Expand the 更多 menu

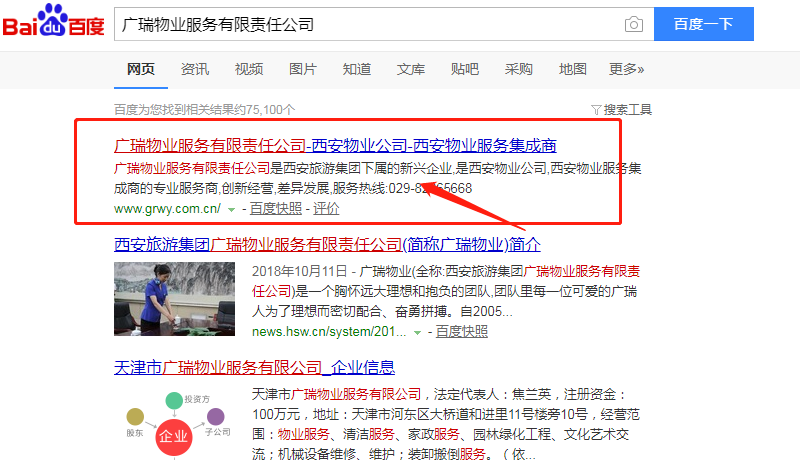(x=626, y=69)
